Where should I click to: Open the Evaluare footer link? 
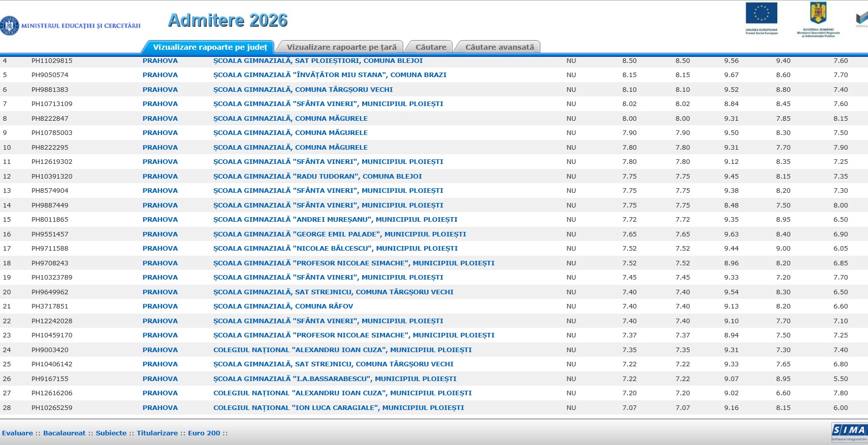17,433
